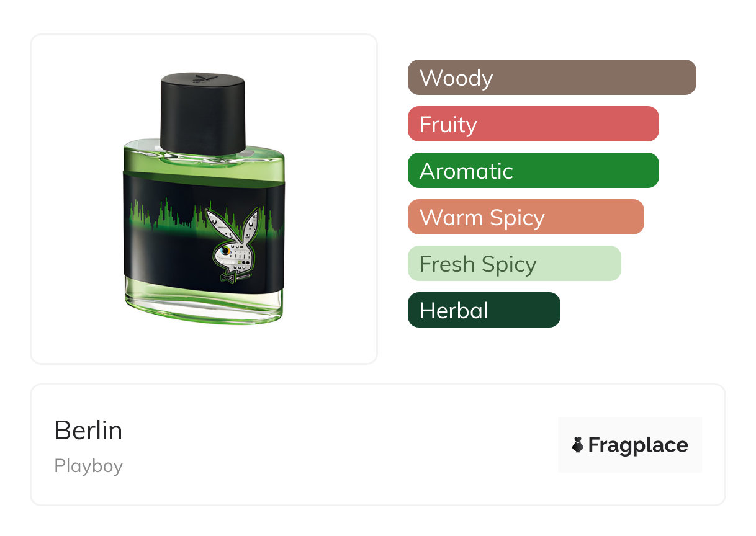This screenshot has width=756, height=536.
Task: Select the Fruity accord bar
Action: (x=533, y=124)
